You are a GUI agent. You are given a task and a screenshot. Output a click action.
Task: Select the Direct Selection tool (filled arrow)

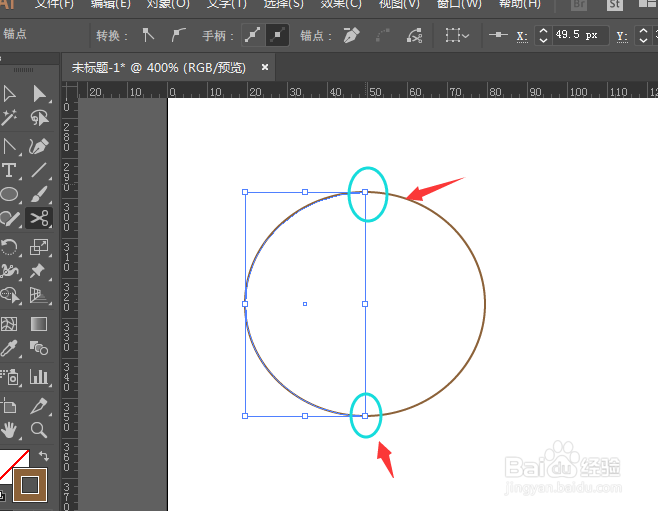tap(39, 94)
